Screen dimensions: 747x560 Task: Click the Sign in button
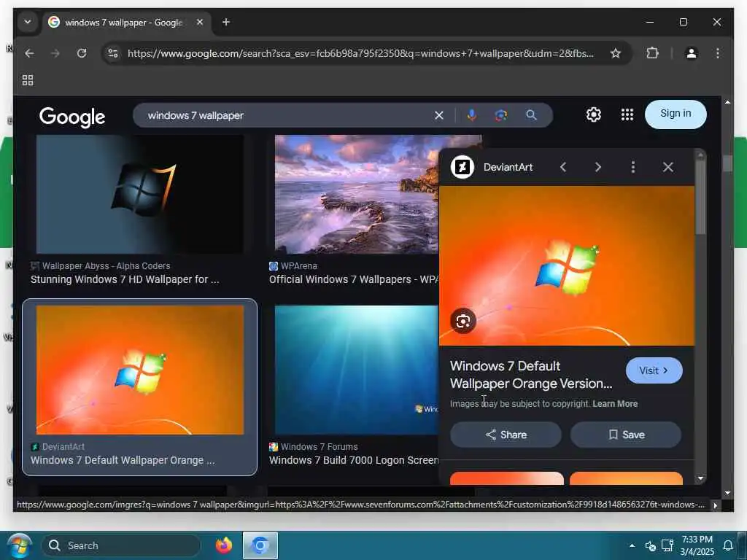tap(676, 114)
